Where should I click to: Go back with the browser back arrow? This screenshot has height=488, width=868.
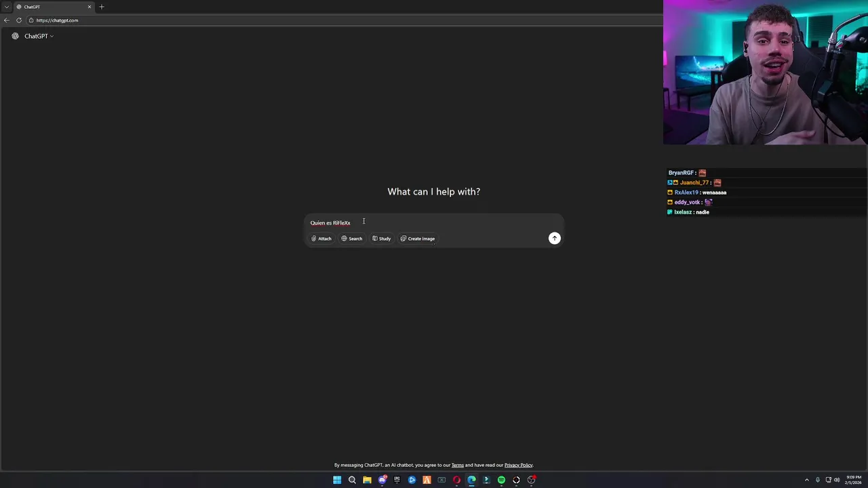point(7,20)
